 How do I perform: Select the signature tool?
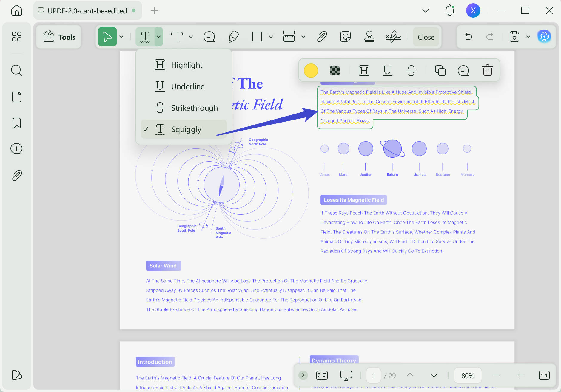click(x=393, y=37)
